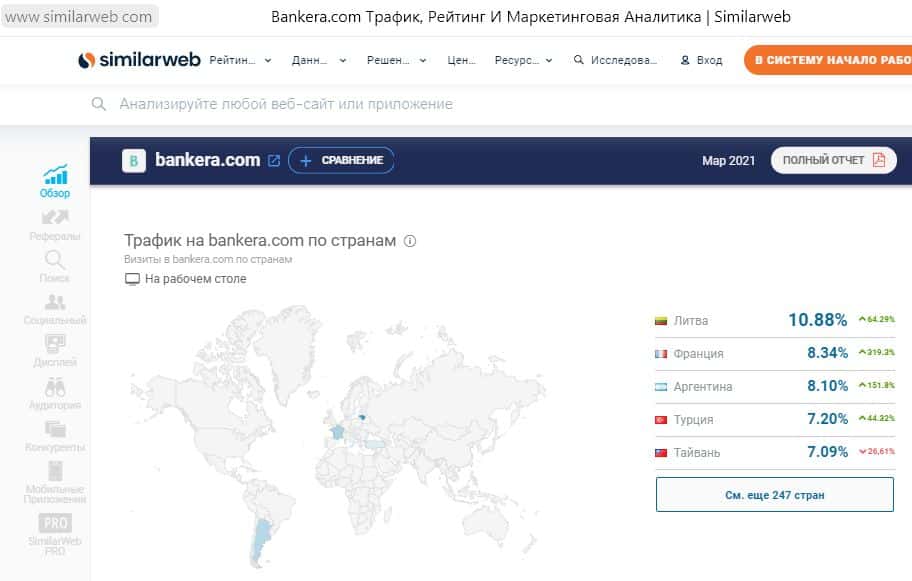Click the Turkey flag icon
Image resolution: width=912 pixels, height=581 pixels.
click(x=661, y=419)
